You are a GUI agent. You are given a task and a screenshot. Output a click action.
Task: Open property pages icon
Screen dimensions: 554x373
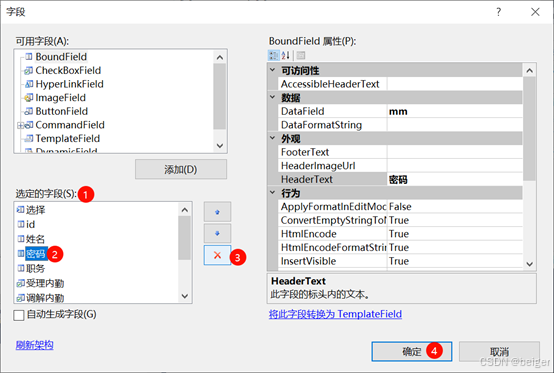tap(301, 55)
